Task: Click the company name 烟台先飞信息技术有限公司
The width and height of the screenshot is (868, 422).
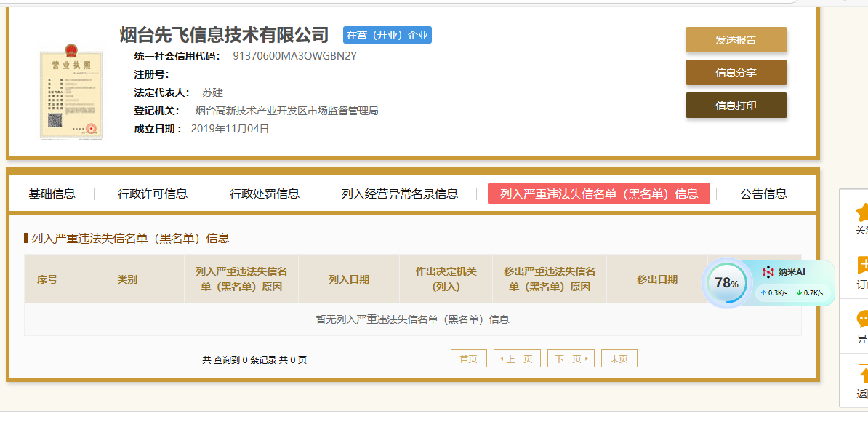Action: [x=224, y=35]
